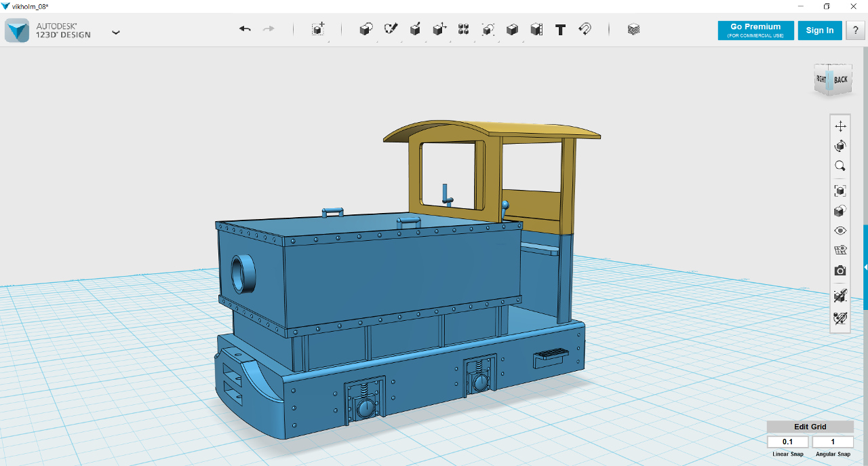Open the Grouping tool menu

click(x=488, y=29)
